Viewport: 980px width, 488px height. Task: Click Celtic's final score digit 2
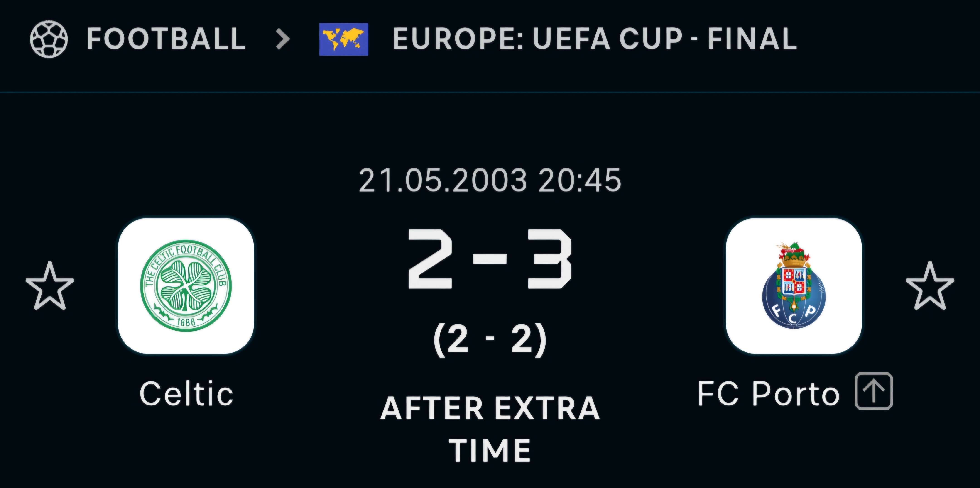pyautogui.click(x=430, y=259)
